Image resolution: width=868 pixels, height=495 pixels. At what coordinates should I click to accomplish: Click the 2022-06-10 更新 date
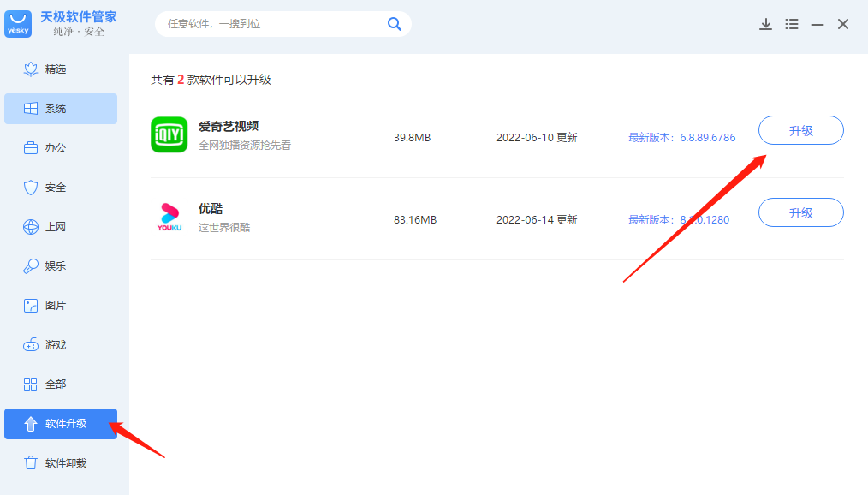537,137
